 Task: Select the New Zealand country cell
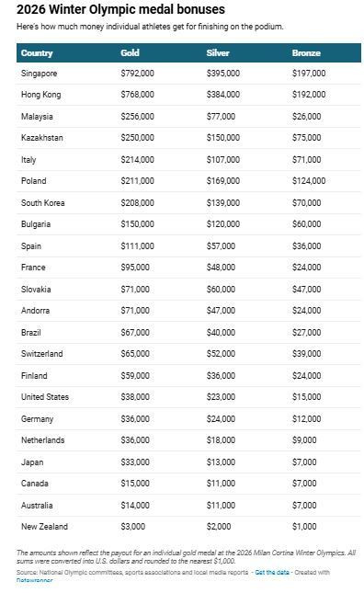coord(44,526)
